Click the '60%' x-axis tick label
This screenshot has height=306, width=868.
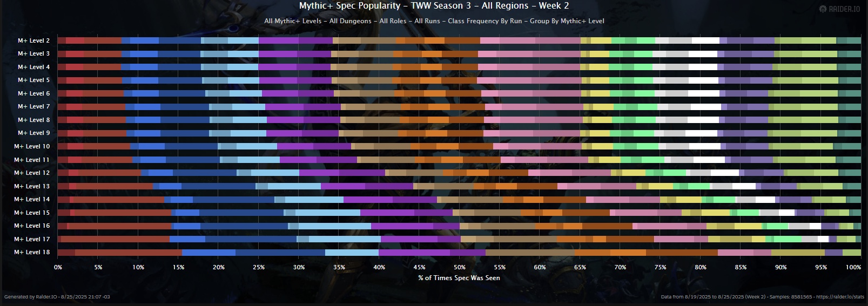[x=540, y=267]
